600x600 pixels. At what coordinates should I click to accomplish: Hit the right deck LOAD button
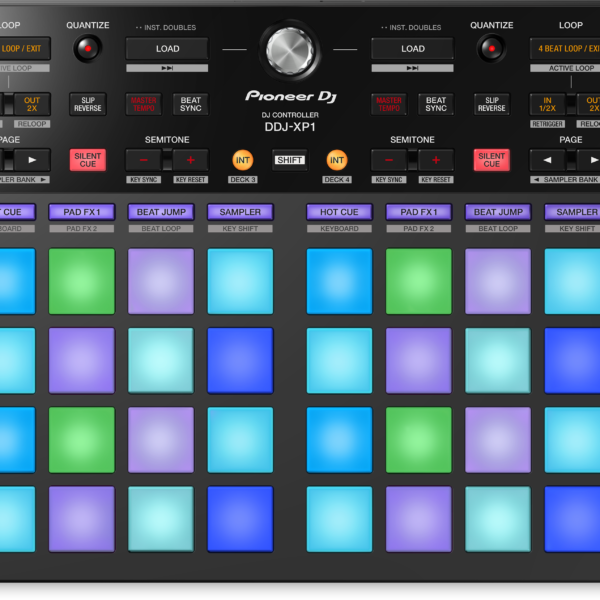(412, 49)
